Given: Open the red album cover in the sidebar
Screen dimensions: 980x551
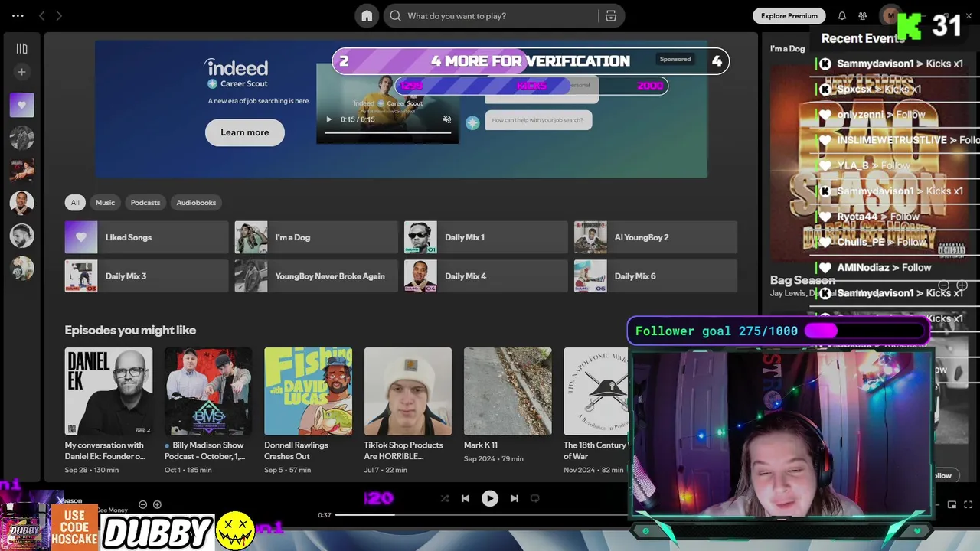Looking at the screenshot, I should click(x=21, y=170).
